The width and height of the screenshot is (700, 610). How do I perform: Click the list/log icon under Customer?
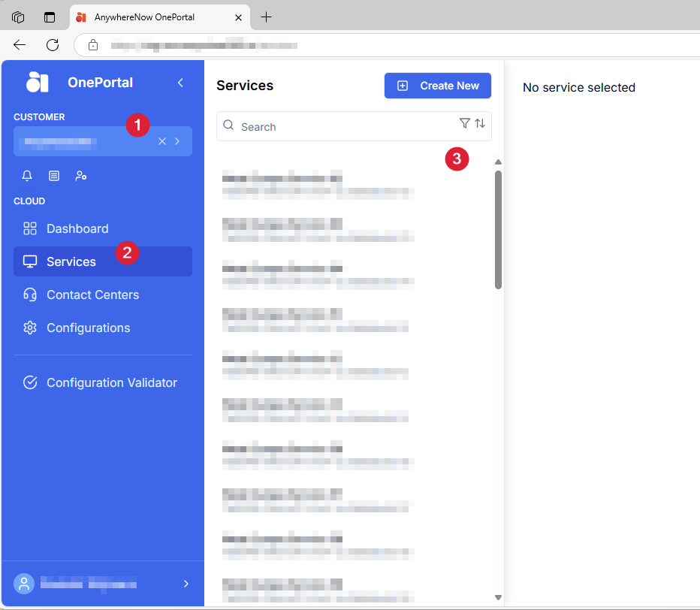tap(54, 176)
